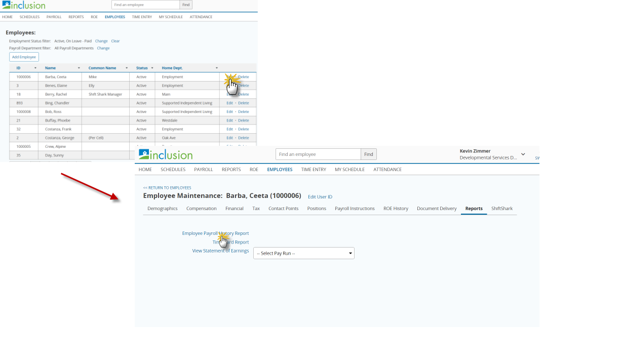Open ATTENDANCE in the lower navigation menu
621x364 pixels.
(387, 170)
